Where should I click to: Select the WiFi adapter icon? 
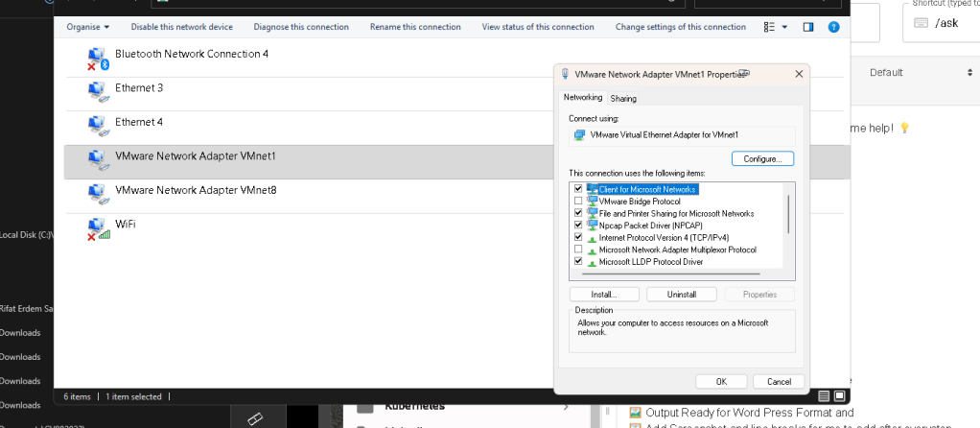point(98,228)
